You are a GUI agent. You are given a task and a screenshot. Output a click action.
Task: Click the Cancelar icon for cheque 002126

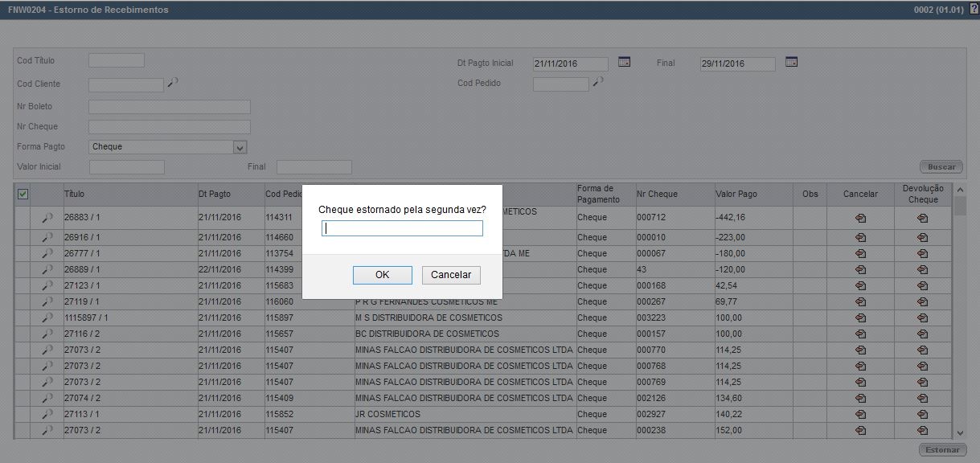point(859,398)
